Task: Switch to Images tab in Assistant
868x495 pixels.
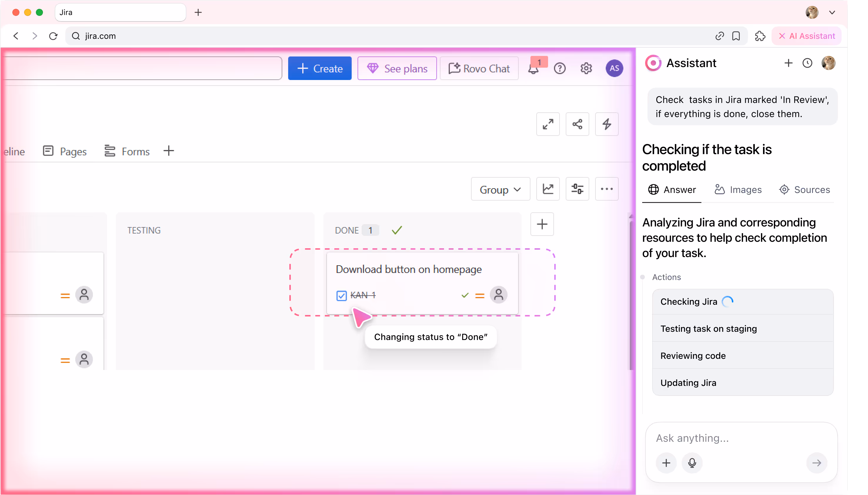Action: click(x=738, y=190)
